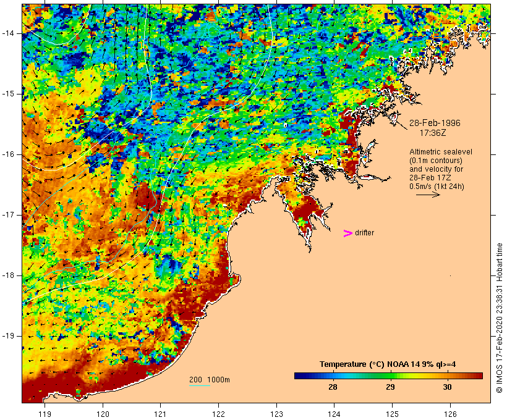Click the time text '17:36Z'
Viewport: 507px width, 420px height.
point(433,133)
